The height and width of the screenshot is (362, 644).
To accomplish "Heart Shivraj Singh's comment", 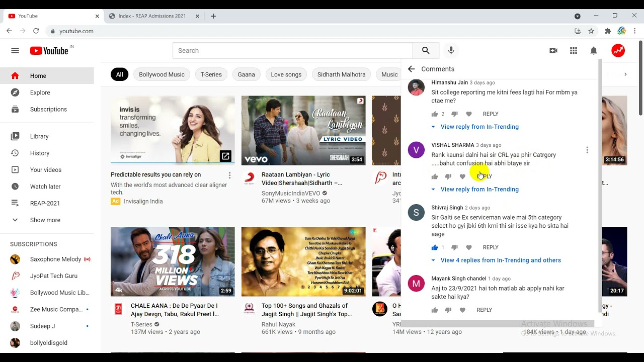I will 469,247.
